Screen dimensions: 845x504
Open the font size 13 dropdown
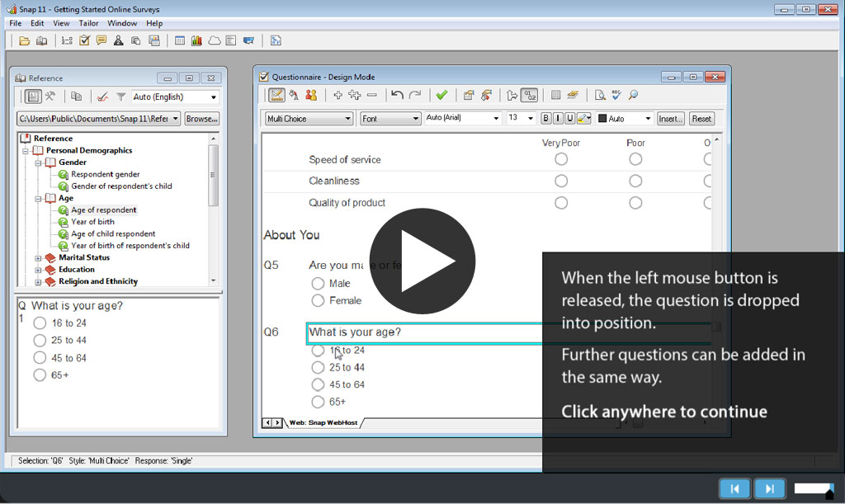(521, 118)
